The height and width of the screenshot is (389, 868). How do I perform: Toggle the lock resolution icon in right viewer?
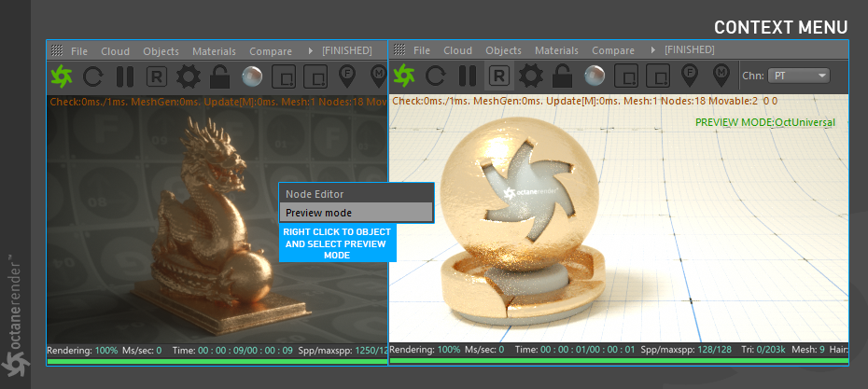tap(563, 76)
